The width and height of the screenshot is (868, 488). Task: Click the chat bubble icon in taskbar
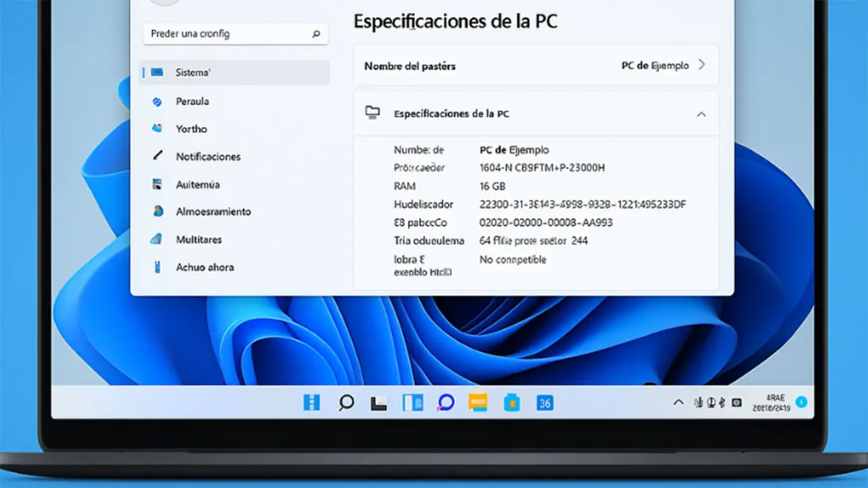[446, 403]
